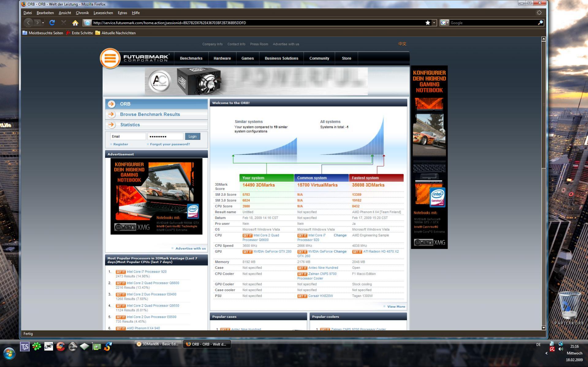588x367 pixels.
Task: Open the Datei menu
Action: [x=28, y=13]
